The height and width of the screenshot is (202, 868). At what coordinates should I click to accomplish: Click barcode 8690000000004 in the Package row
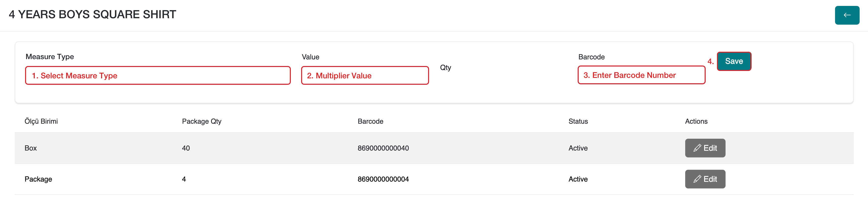click(383, 179)
